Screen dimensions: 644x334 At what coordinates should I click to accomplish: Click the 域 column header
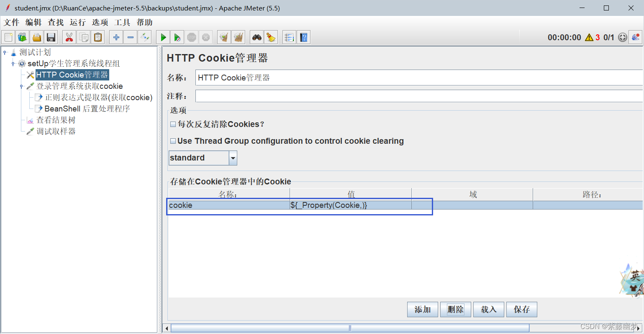472,195
